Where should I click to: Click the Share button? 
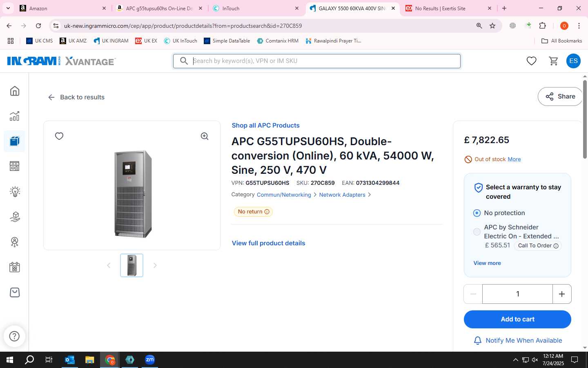pyautogui.click(x=560, y=96)
